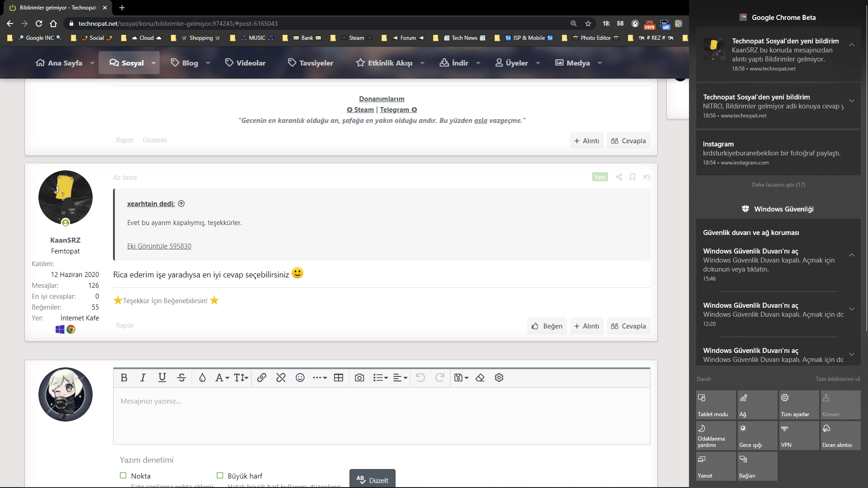This screenshot has height=488, width=868.
Task: Open font size dropdown in editor
Action: pyautogui.click(x=241, y=378)
